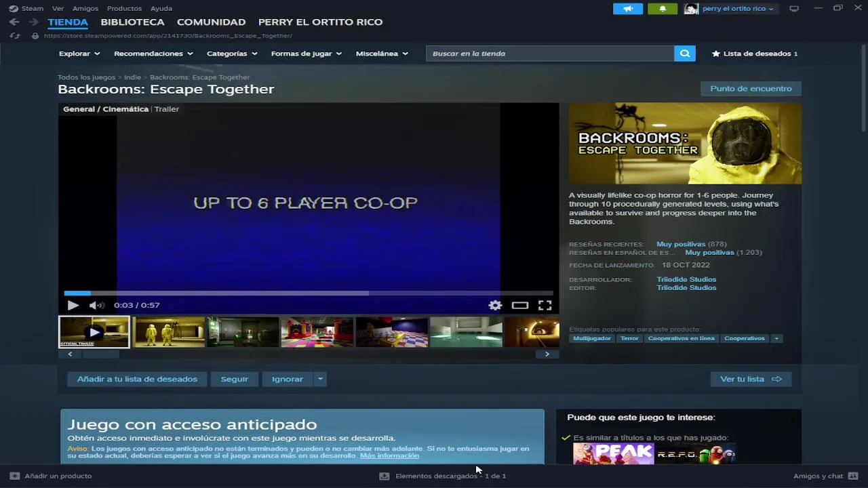
Task: Click the Big Picture monitor icon
Action: 794,9
